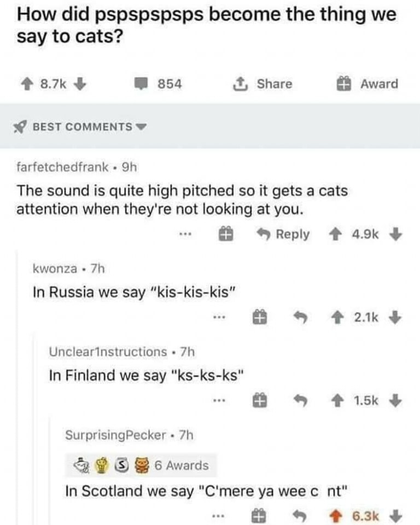
Task: Upvote the pspspsps post
Action: (x=27, y=84)
